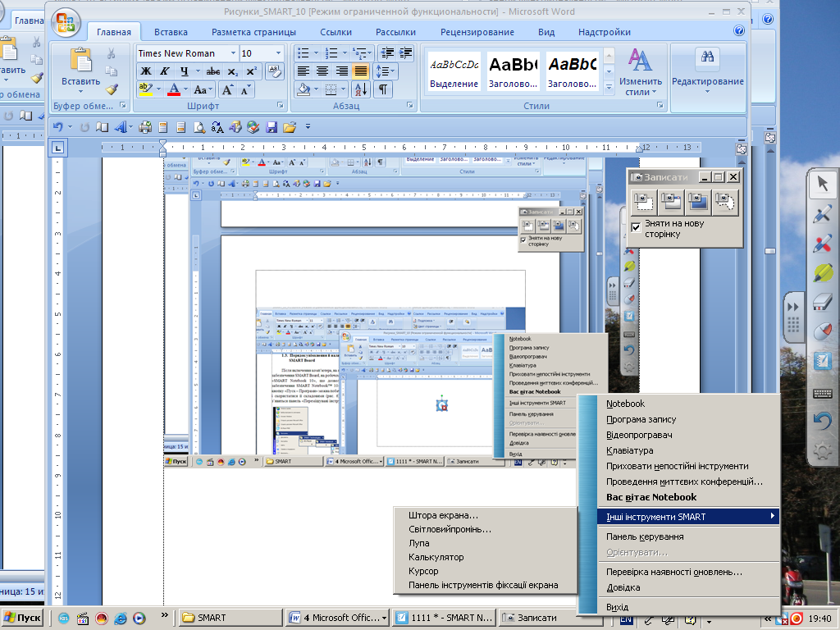Open print preview magnifier in quick access toolbar

point(199,127)
